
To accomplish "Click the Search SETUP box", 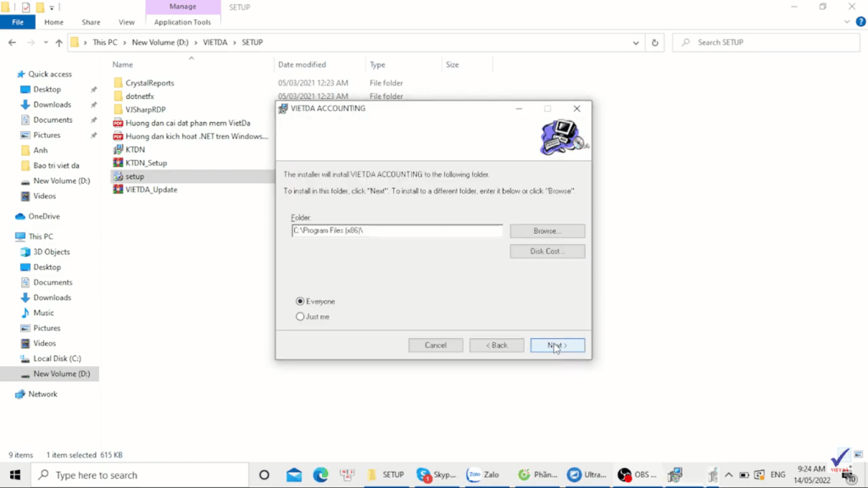I will pyautogui.click(x=766, y=42).
